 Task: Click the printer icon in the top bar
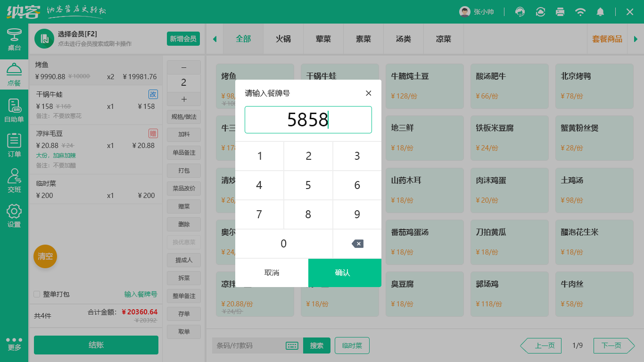click(561, 12)
